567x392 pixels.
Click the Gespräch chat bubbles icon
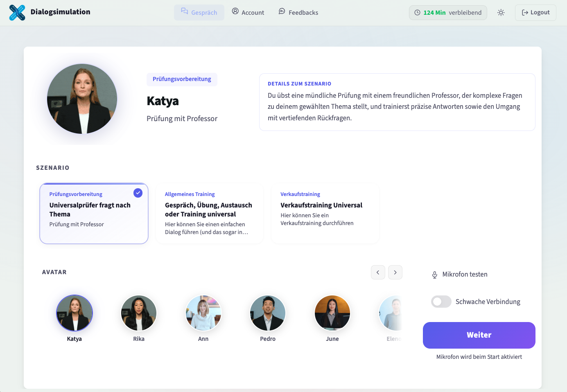(x=185, y=11)
